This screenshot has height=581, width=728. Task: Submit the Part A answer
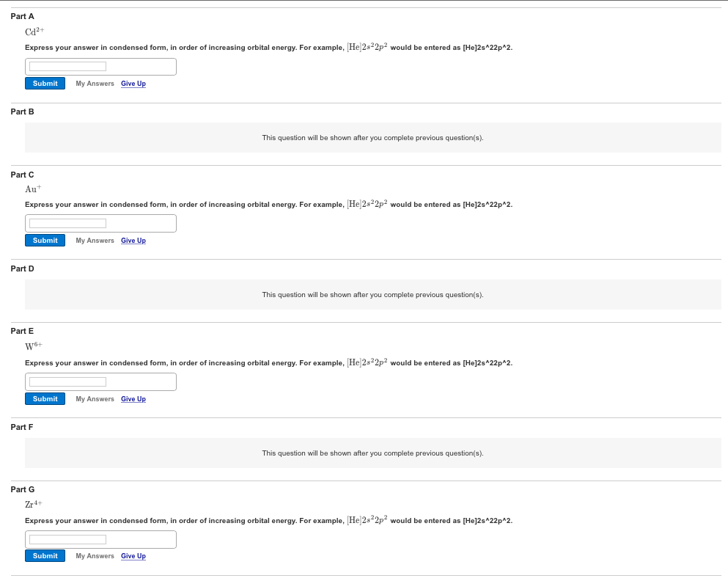click(x=45, y=83)
